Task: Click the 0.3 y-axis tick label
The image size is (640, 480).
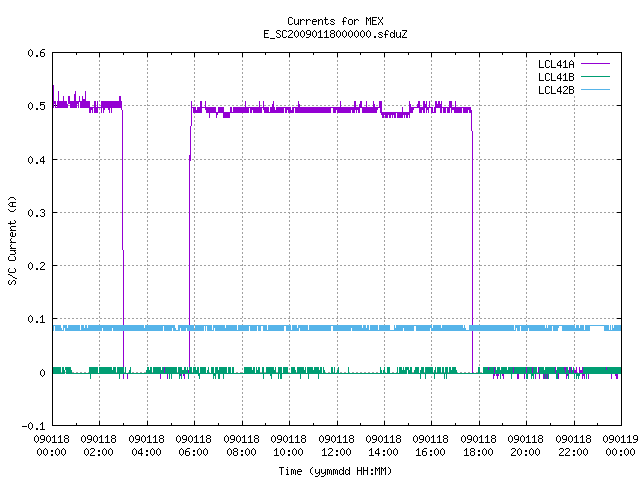Action: tap(36, 213)
